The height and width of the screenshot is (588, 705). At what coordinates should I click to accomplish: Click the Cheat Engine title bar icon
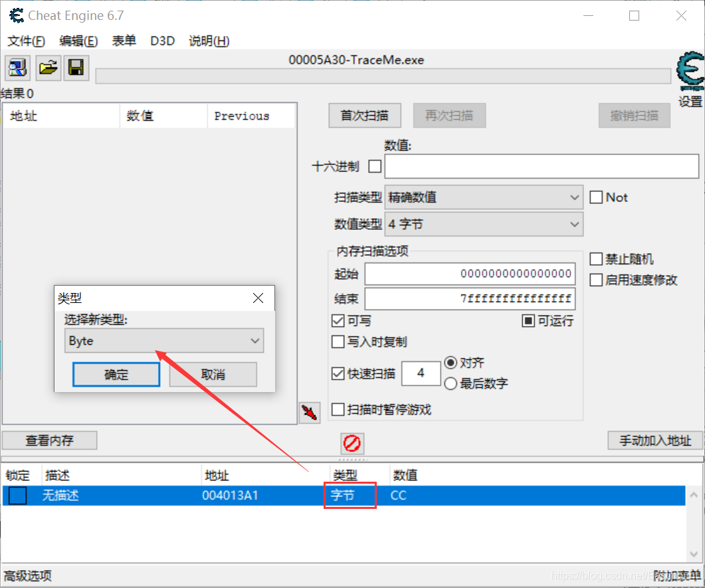pyautogui.click(x=17, y=16)
